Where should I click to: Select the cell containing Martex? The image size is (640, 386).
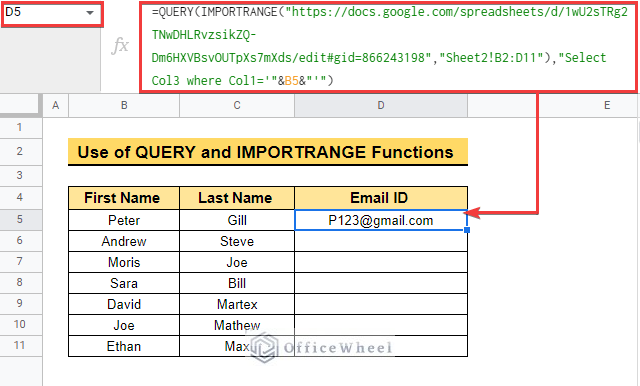tap(237, 304)
